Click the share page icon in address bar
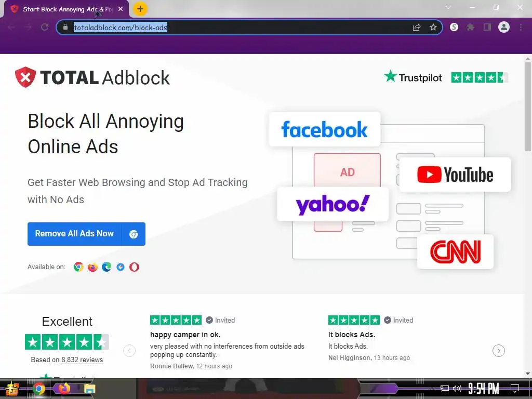532x399 pixels. pyautogui.click(x=417, y=27)
